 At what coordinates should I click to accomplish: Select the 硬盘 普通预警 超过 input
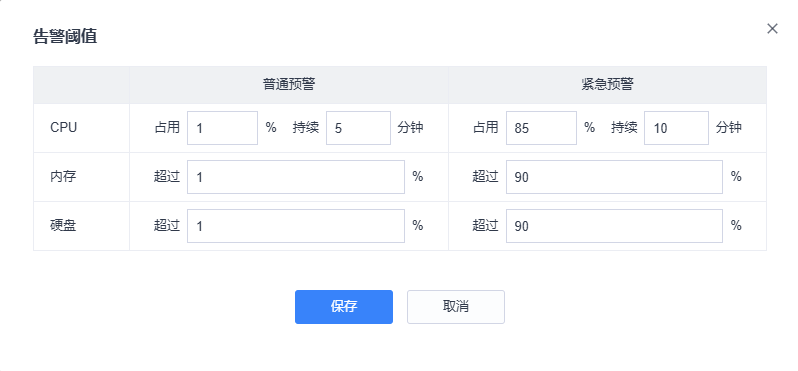coord(296,226)
